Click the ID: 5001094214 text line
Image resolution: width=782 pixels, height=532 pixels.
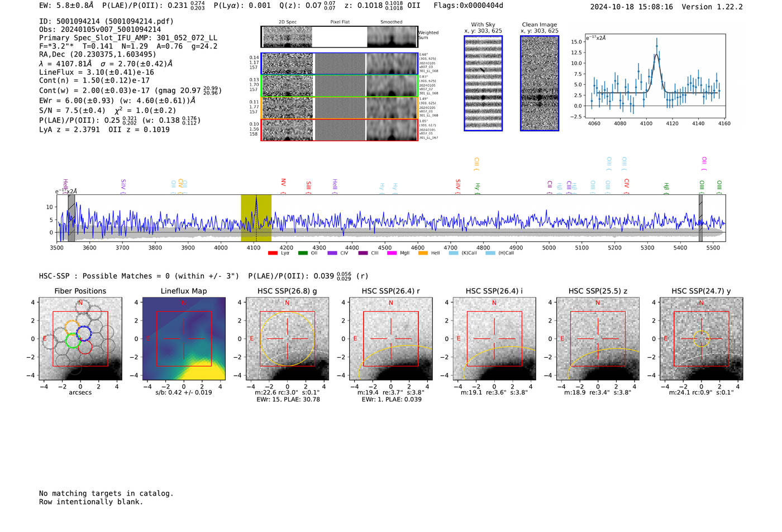pos(106,21)
